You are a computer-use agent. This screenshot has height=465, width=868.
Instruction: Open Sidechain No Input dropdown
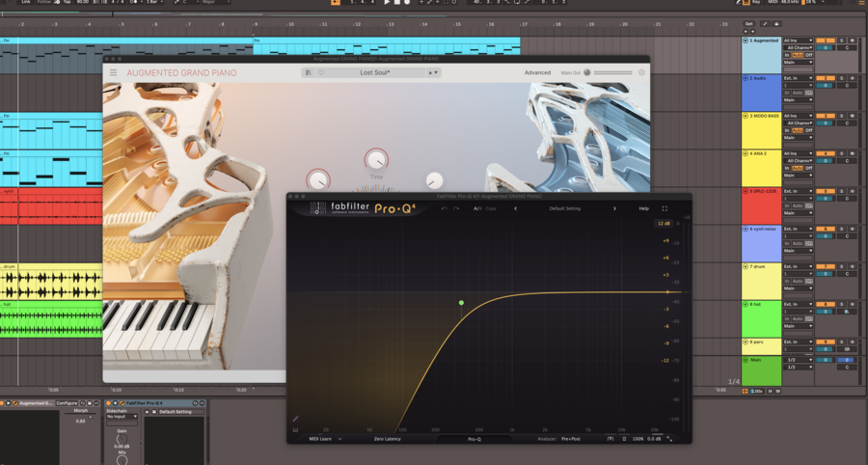click(x=122, y=417)
